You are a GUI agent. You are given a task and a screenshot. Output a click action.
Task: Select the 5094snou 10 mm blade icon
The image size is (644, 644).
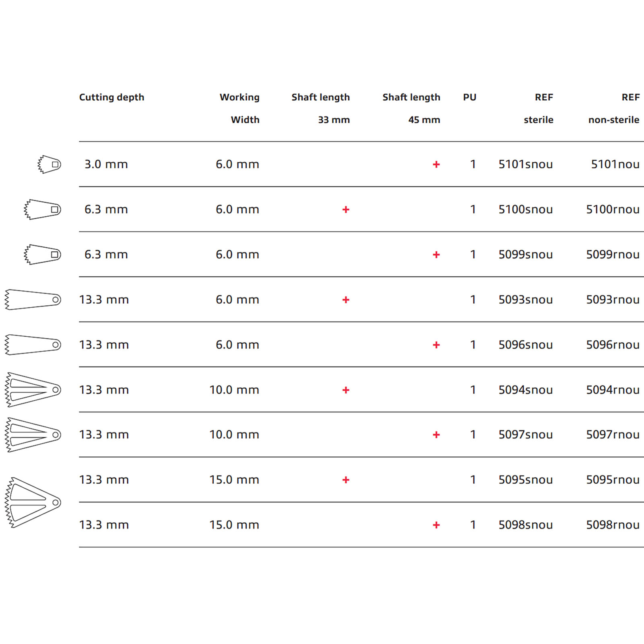coord(33,390)
